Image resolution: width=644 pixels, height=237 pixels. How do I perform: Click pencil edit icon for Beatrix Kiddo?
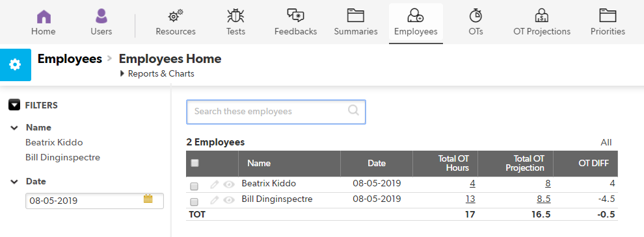point(214,185)
